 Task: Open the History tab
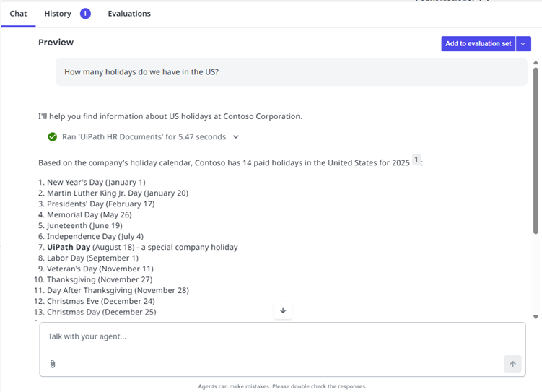click(58, 14)
